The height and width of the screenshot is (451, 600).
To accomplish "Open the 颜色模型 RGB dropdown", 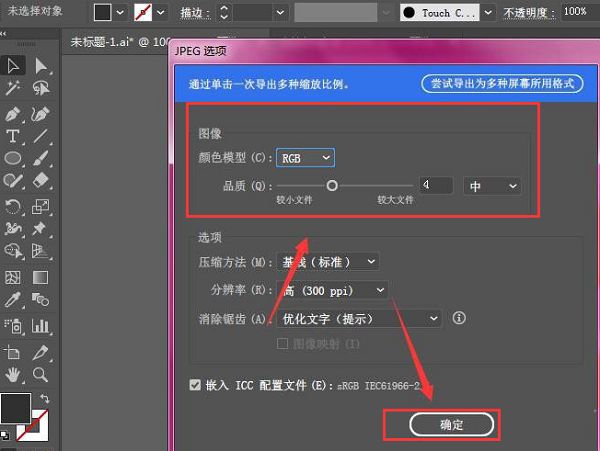I will (305, 158).
